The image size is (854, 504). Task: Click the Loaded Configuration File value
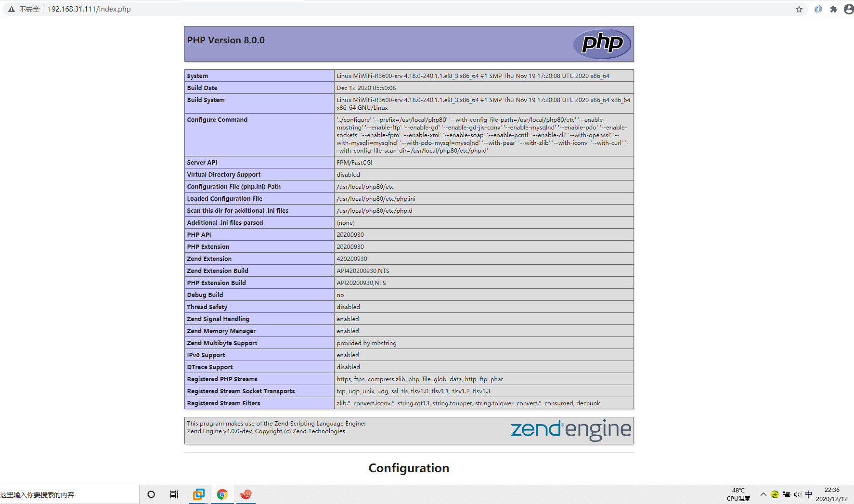coord(376,199)
